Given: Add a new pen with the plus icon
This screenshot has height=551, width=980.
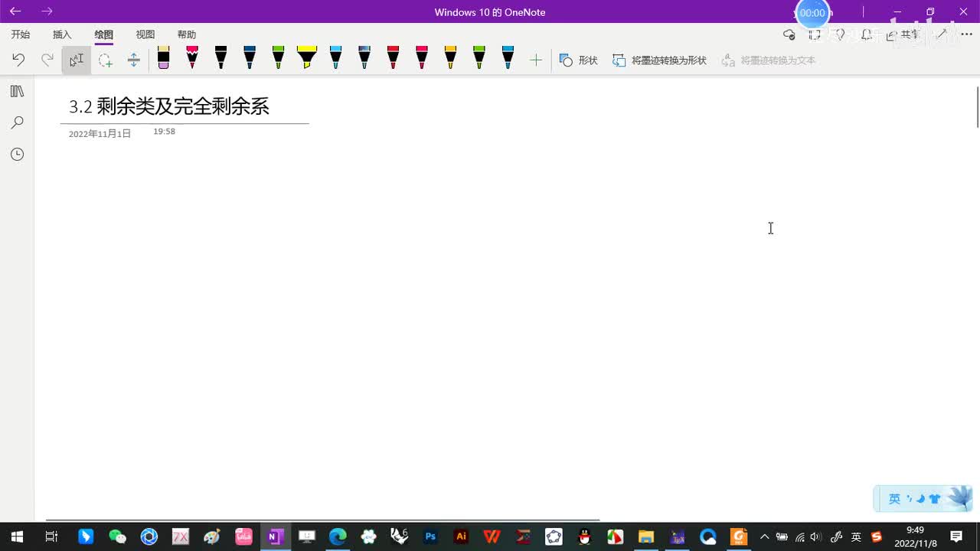Looking at the screenshot, I should pyautogui.click(x=536, y=60).
